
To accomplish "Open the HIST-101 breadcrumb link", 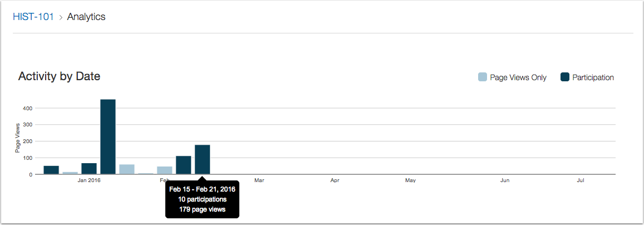I will (x=33, y=17).
